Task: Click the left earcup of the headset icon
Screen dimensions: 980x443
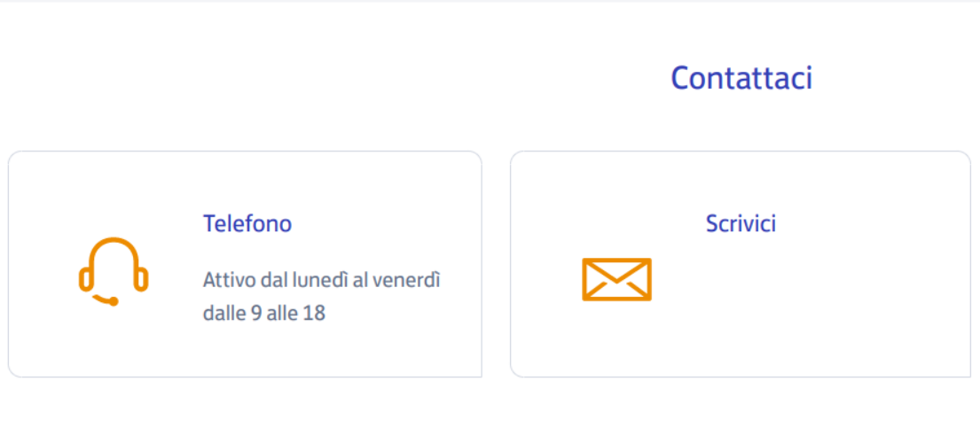Action: coord(86,279)
